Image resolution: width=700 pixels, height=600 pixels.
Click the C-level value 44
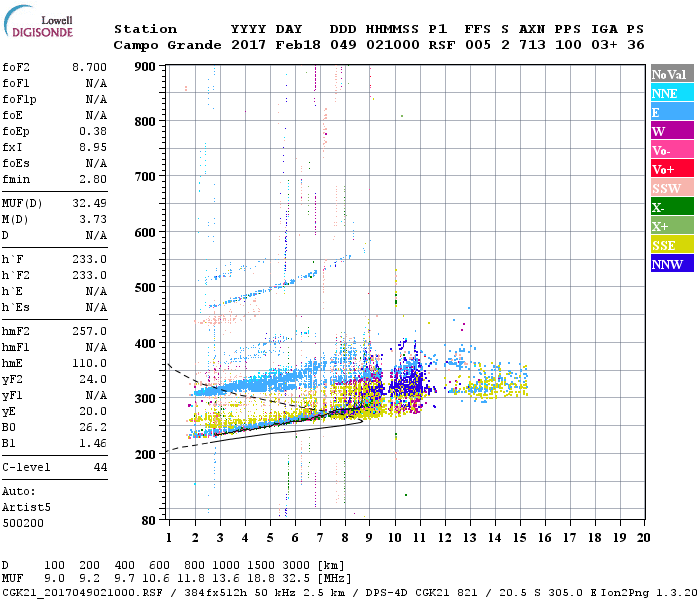[100, 467]
